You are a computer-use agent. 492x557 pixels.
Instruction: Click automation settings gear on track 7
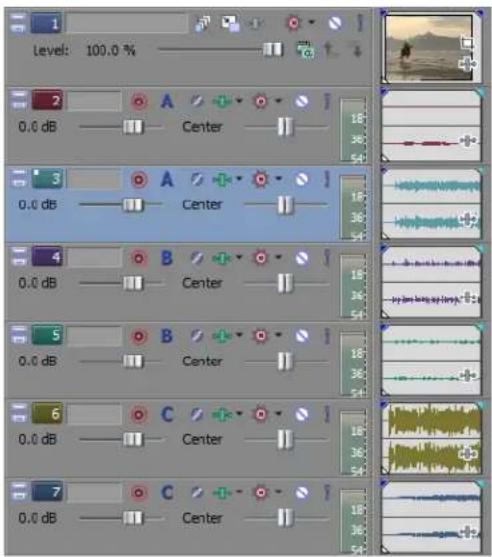click(261, 493)
